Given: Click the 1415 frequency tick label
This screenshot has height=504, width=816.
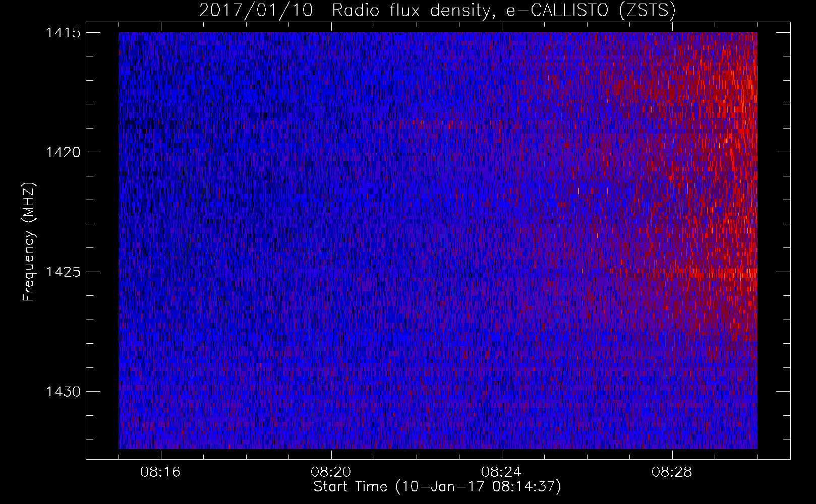Looking at the screenshot, I should pyautogui.click(x=63, y=33).
